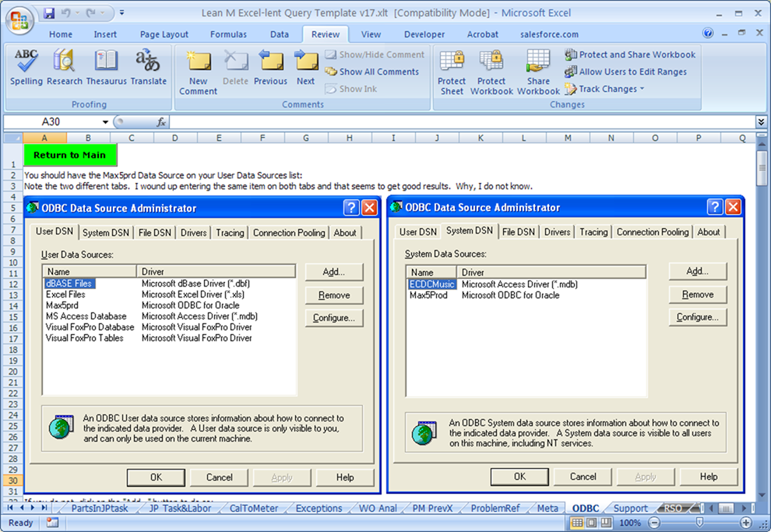
Task: Select column D header
Action: [174, 138]
